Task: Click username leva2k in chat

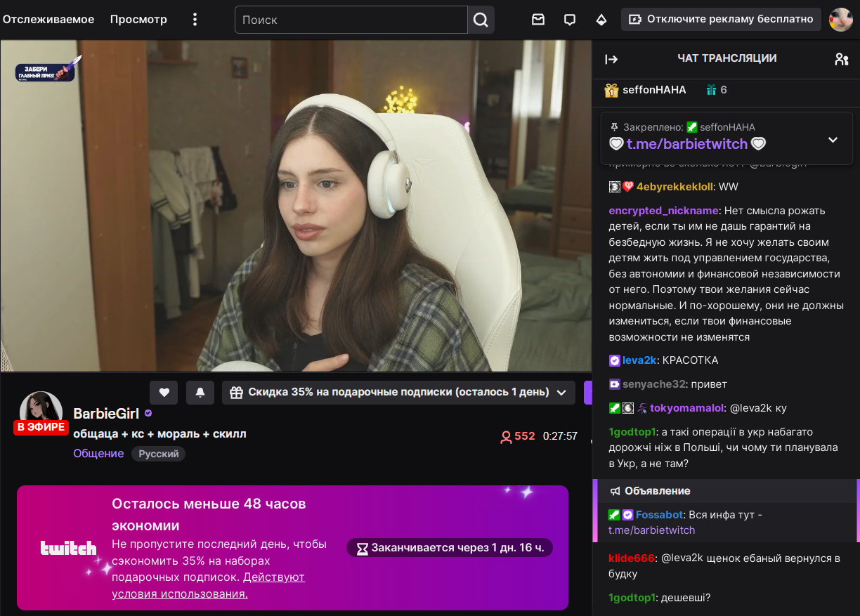Action: click(x=639, y=360)
